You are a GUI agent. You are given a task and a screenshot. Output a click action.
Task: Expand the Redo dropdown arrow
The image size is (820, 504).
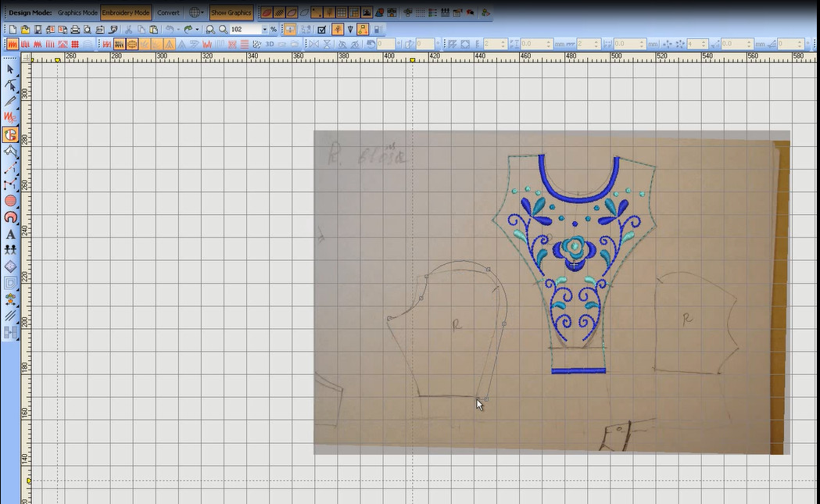pyautogui.click(x=198, y=29)
